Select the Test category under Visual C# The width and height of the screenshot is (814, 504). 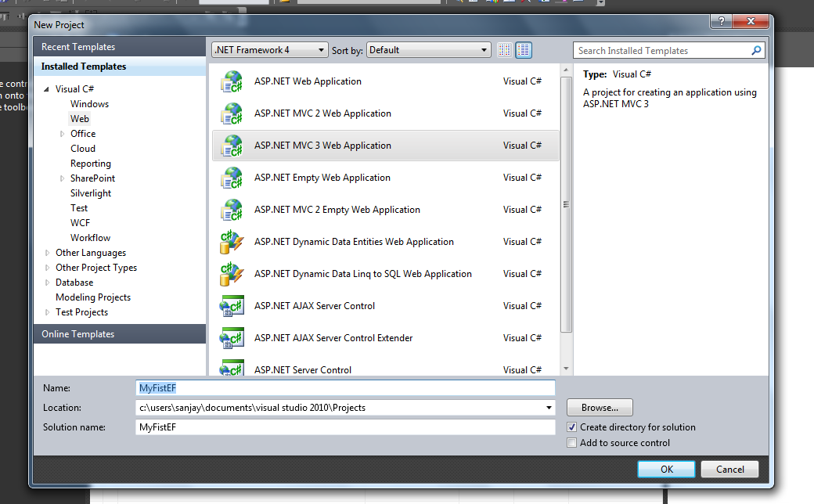(79, 208)
